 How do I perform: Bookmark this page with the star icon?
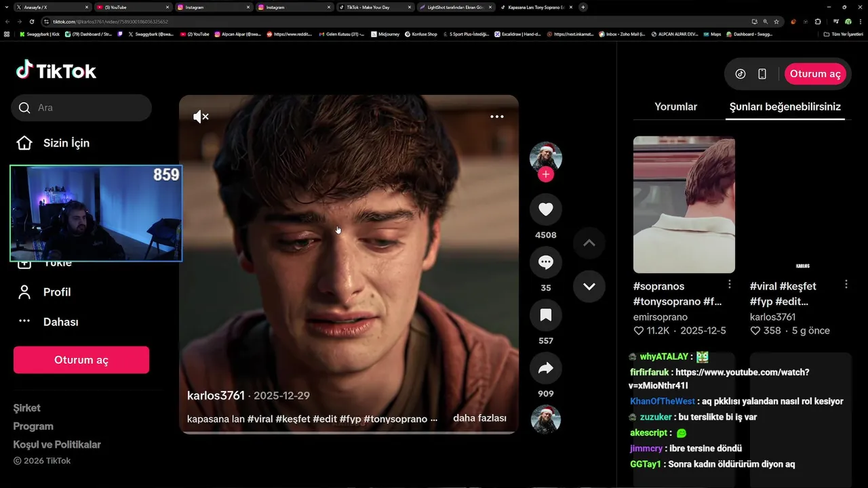[x=776, y=22]
